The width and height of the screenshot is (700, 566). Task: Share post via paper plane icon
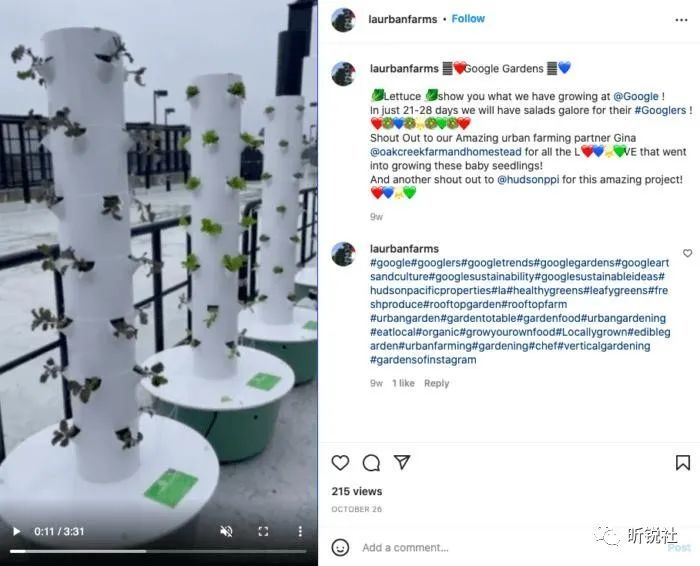[402, 462]
